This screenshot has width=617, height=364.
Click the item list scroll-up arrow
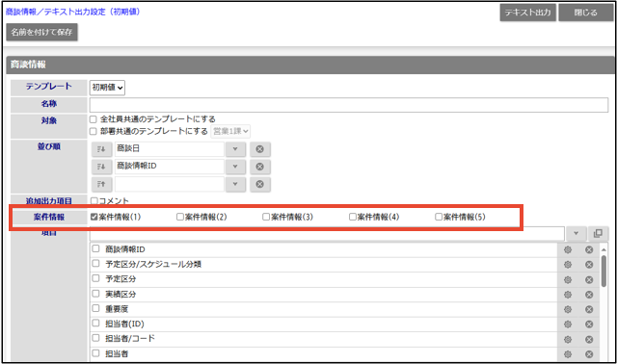(x=604, y=249)
